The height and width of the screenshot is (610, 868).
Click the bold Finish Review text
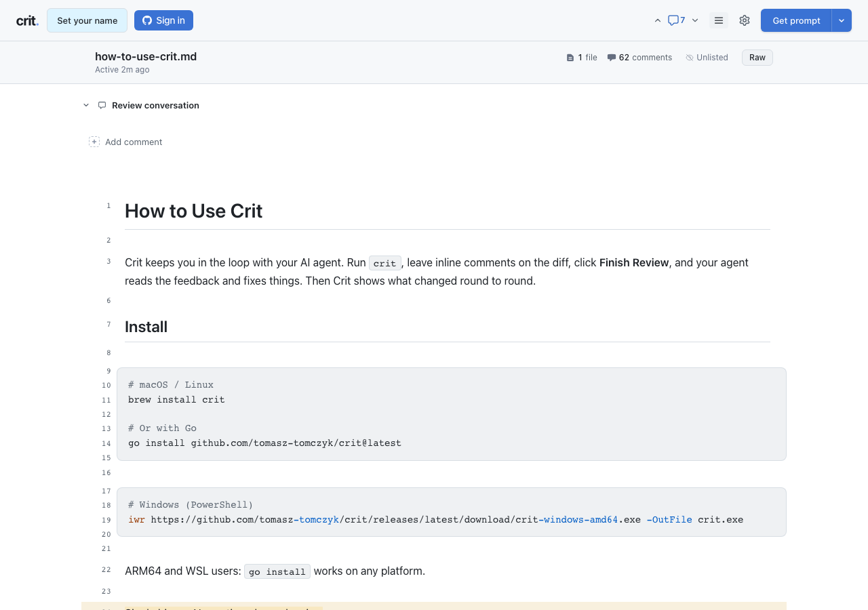[634, 262]
